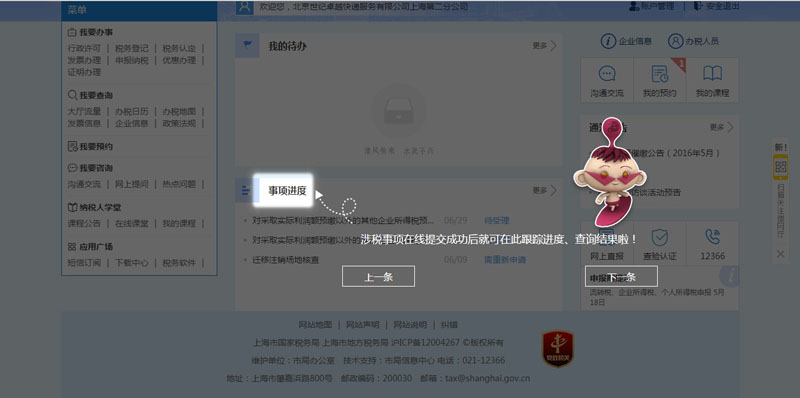Viewport: 800px width, 398px height.
Task: Close the side QR scan strip
Action: click(781, 254)
